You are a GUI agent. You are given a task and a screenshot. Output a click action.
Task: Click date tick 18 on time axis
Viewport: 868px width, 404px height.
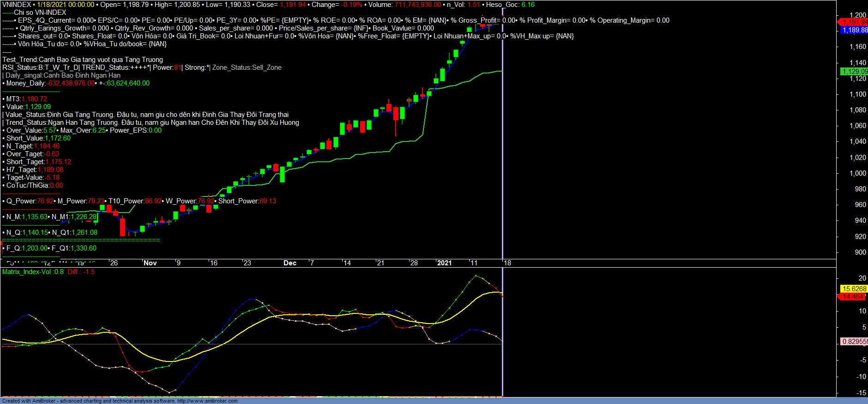pos(507,263)
